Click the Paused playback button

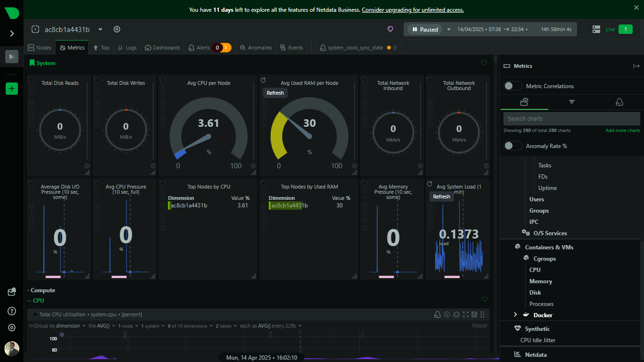coord(425,29)
